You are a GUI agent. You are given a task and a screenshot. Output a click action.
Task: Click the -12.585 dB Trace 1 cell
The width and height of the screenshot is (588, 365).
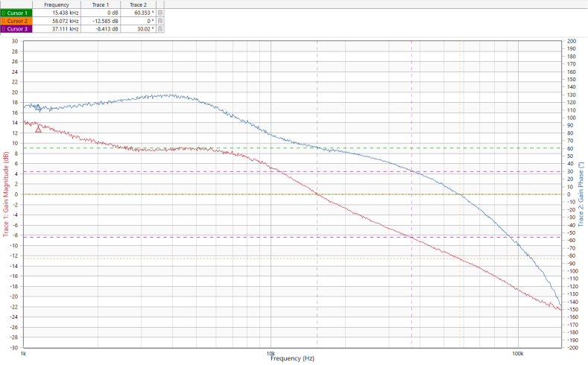coord(101,21)
